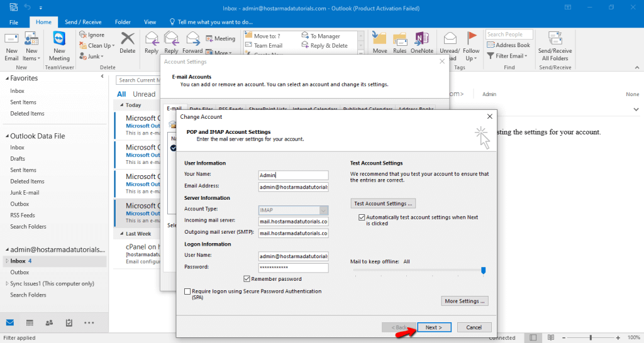Switch to the Folder ribbon tab
The width and height of the screenshot is (644, 343).
point(123,22)
